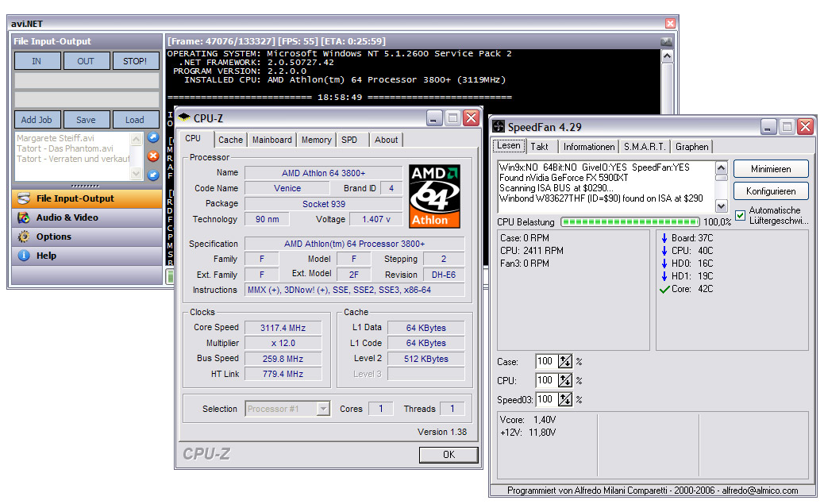The height and width of the screenshot is (504, 824).
Task: Click job list scrollbar down arrow
Action: click(136, 173)
